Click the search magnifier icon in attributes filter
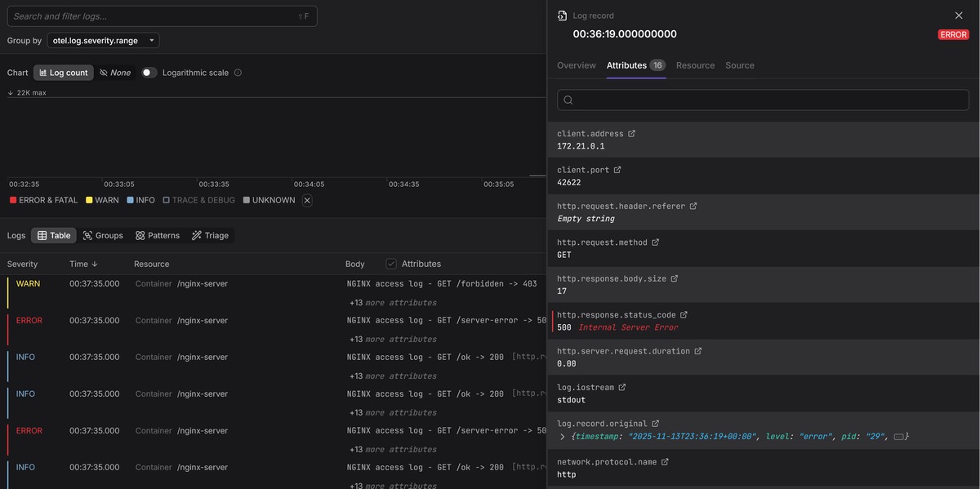This screenshot has height=489, width=980. point(568,100)
